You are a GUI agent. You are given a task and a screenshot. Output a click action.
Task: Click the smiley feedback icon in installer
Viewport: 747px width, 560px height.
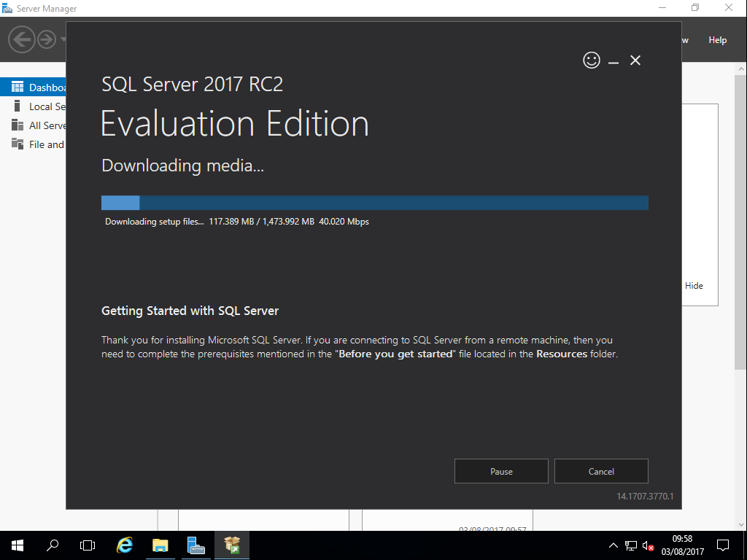pyautogui.click(x=592, y=61)
